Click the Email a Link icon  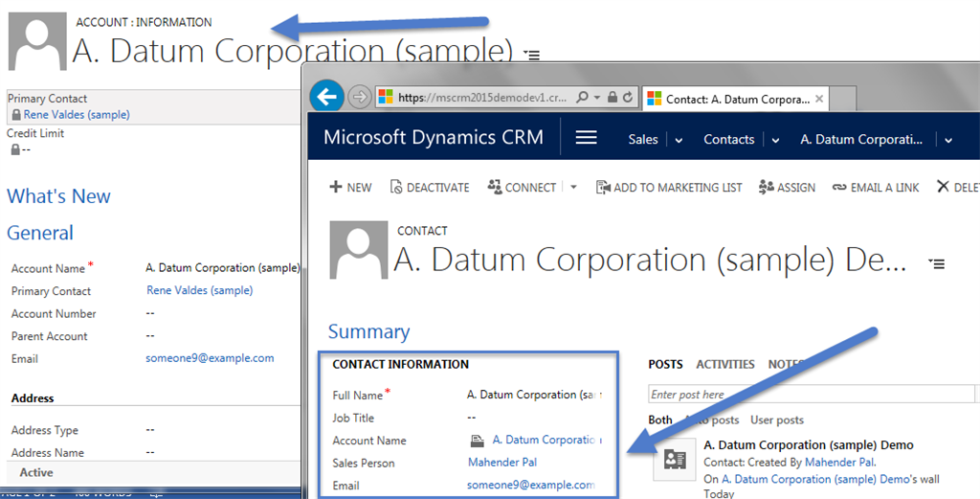click(x=839, y=188)
